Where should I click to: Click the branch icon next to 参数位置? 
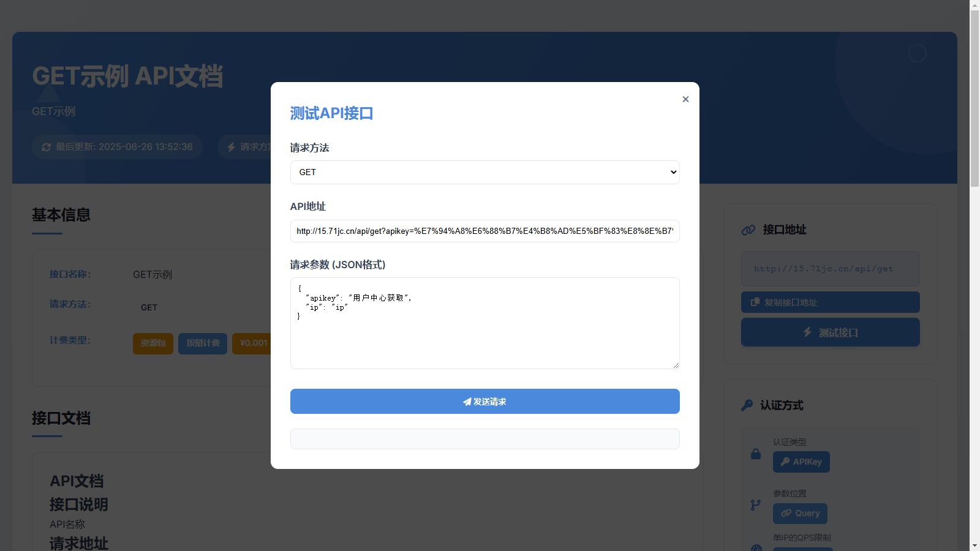755,504
